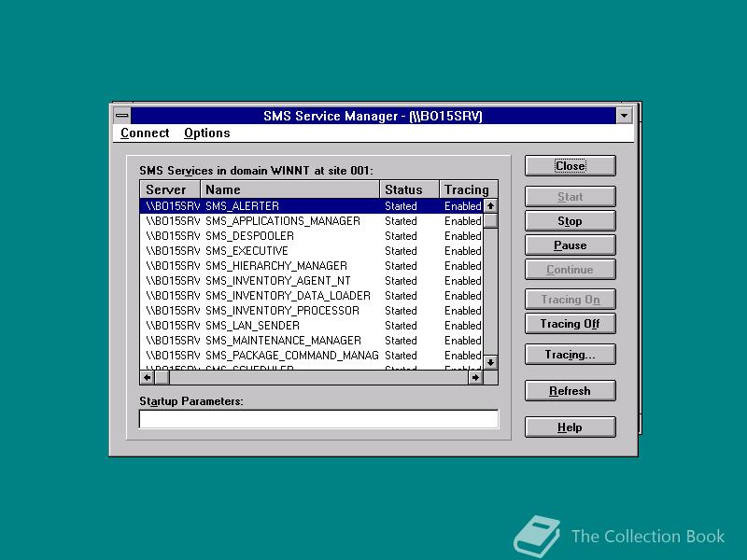Click the Status column header
747x560 pixels.
tap(410, 189)
